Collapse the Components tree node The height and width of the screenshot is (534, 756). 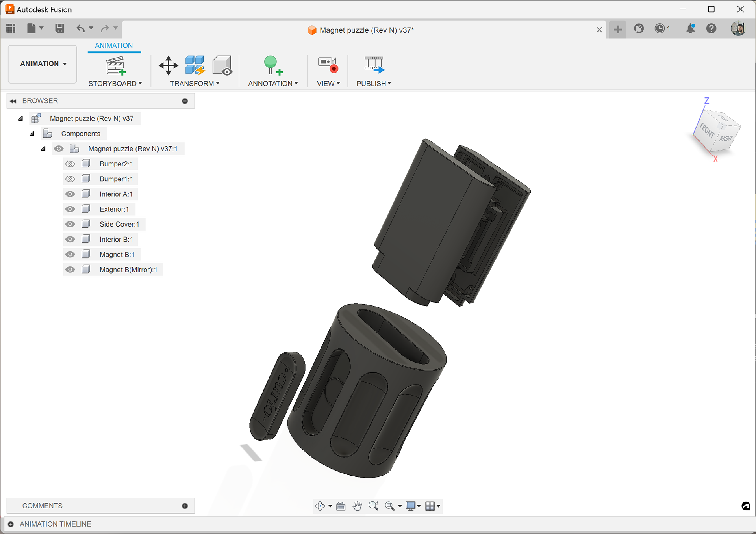(x=32, y=134)
